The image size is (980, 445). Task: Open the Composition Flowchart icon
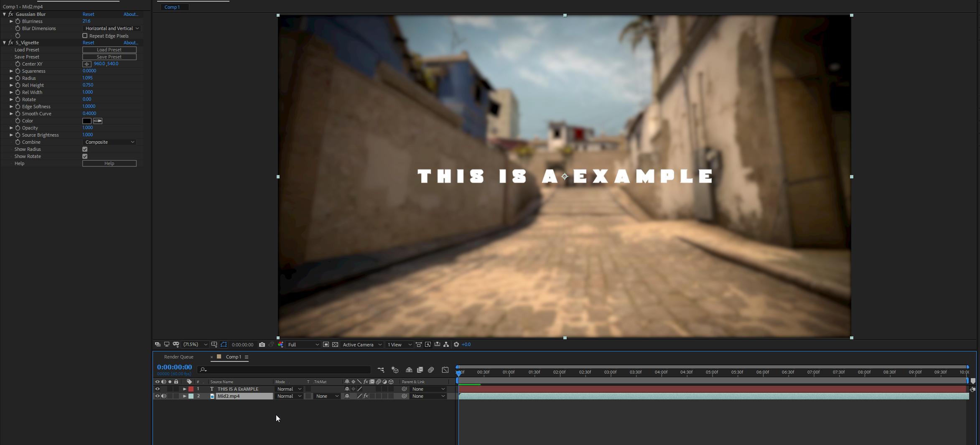click(446, 344)
